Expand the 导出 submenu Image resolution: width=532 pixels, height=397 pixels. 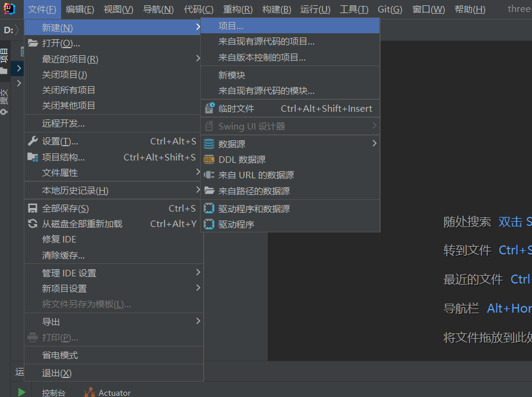tap(113, 322)
